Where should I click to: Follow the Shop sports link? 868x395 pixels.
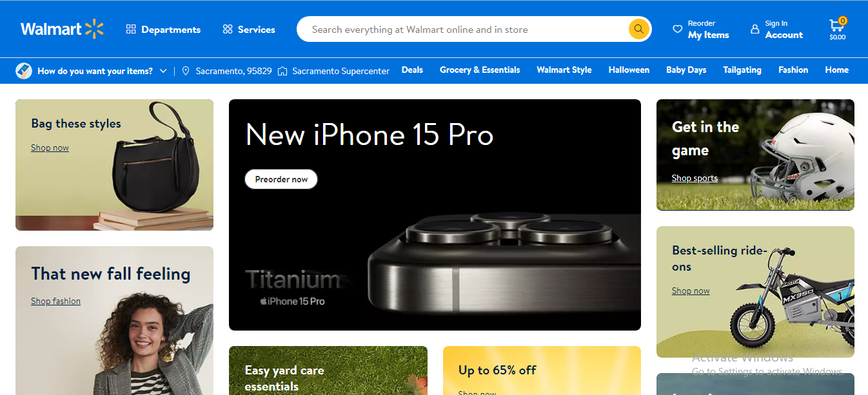[x=695, y=178]
